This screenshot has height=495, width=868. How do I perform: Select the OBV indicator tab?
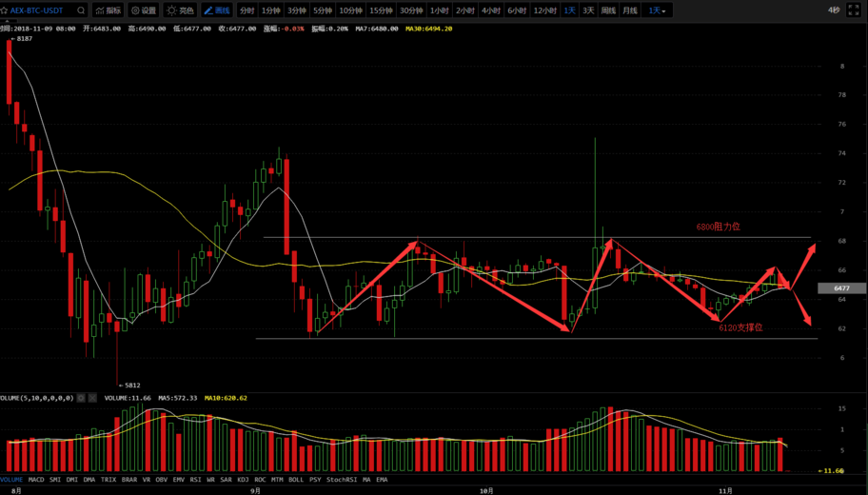162,480
